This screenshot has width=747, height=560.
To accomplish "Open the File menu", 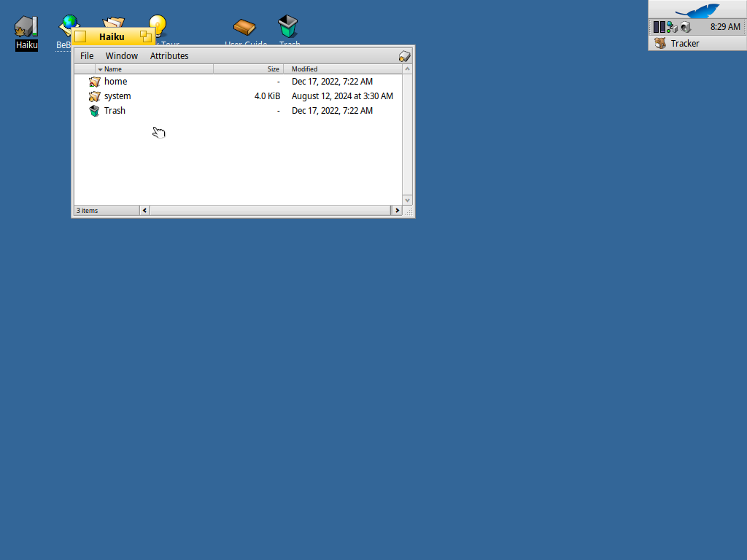I will tap(87, 55).
